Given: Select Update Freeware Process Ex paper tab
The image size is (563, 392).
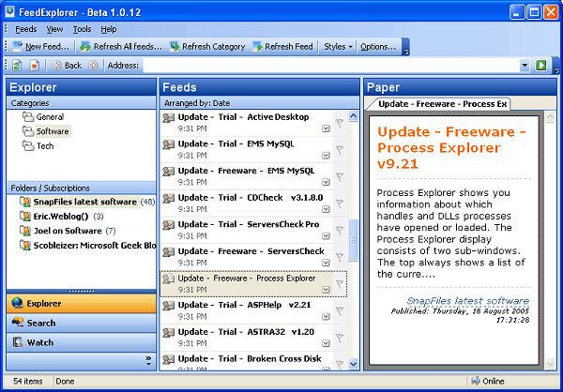Looking at the screenshot, I should tap(438, 104).
